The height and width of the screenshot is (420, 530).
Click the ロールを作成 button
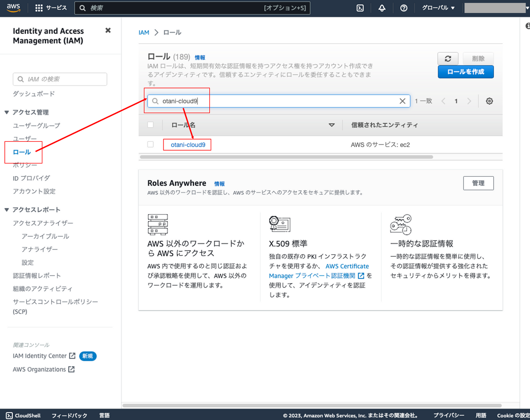466,72
